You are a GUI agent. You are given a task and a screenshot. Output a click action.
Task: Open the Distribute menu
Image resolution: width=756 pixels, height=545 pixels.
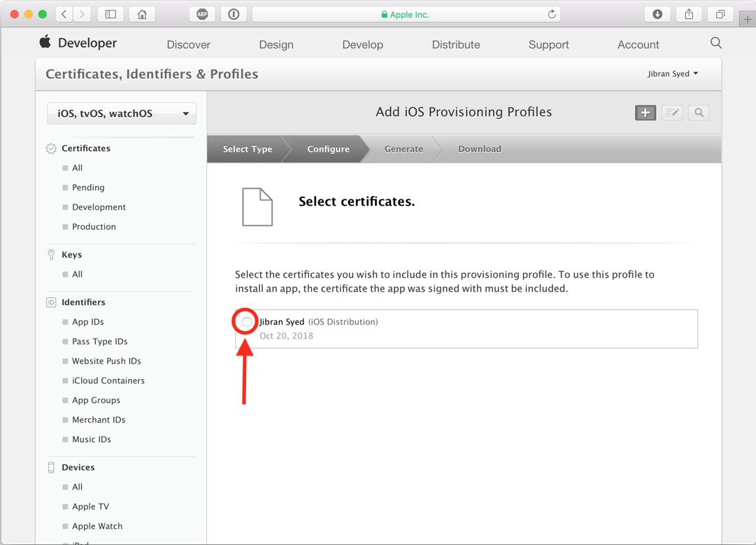click(x=455, y=44)
